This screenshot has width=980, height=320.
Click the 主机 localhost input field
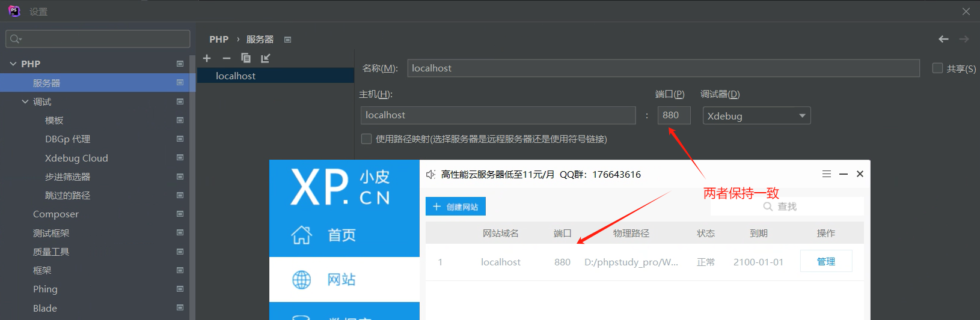pos(498,115)
